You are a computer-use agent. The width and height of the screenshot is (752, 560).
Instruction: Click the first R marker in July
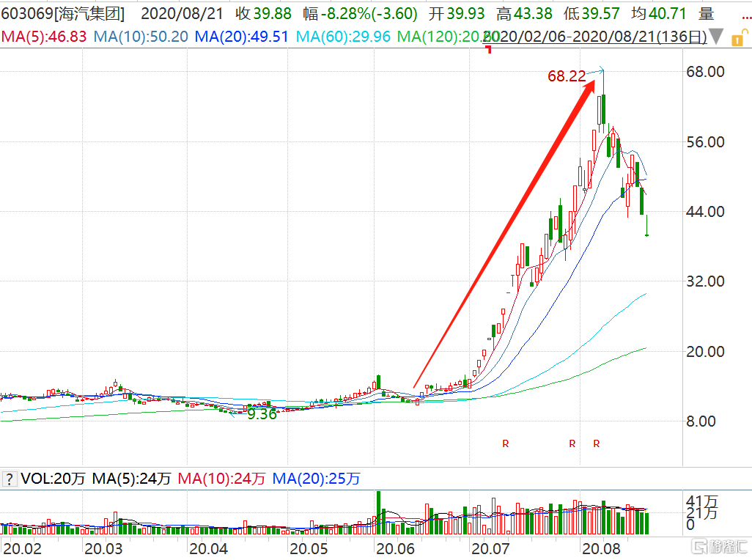506,444
